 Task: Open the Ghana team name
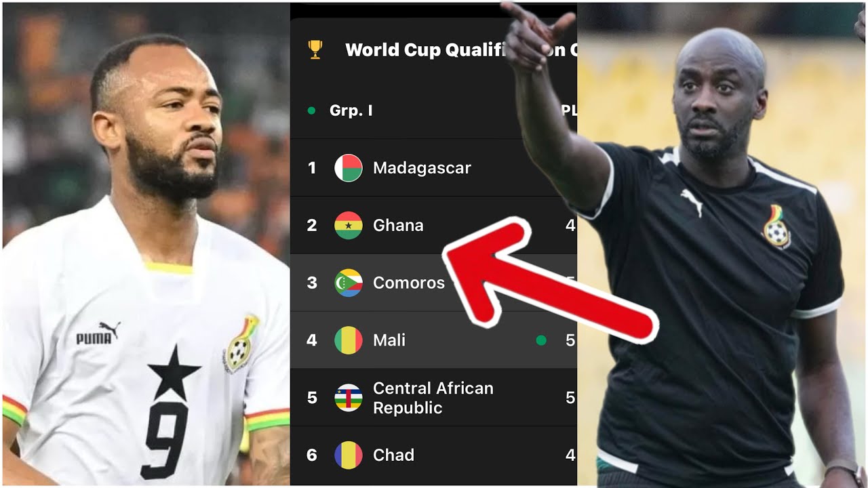398,225
